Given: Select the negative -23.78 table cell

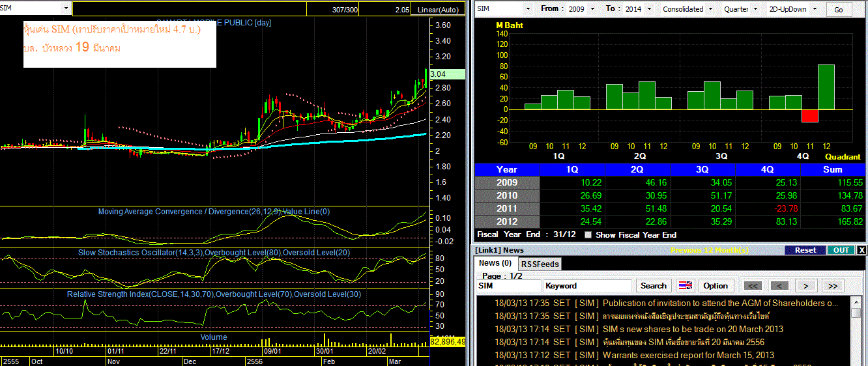Looking at the screenshot, I should [768, 208].
